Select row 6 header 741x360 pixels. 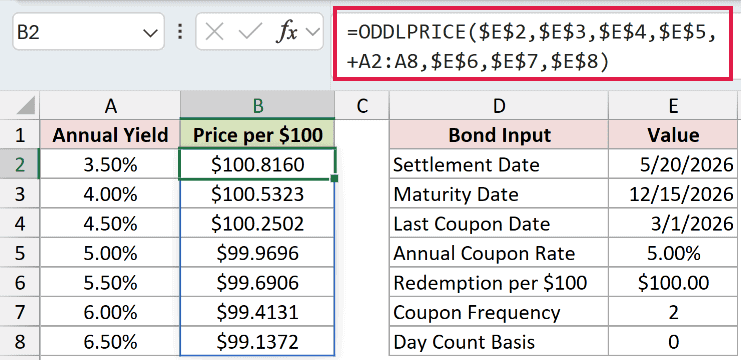19,283
